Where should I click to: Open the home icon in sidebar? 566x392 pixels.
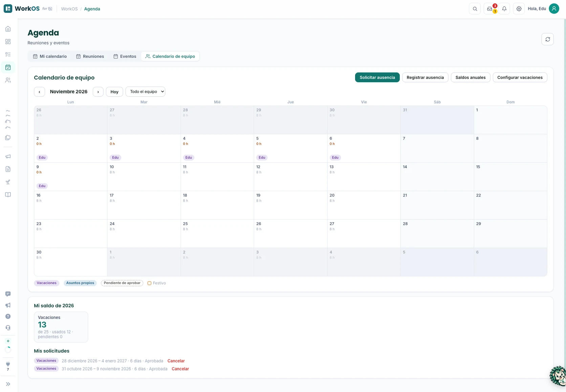coord(8,29)
